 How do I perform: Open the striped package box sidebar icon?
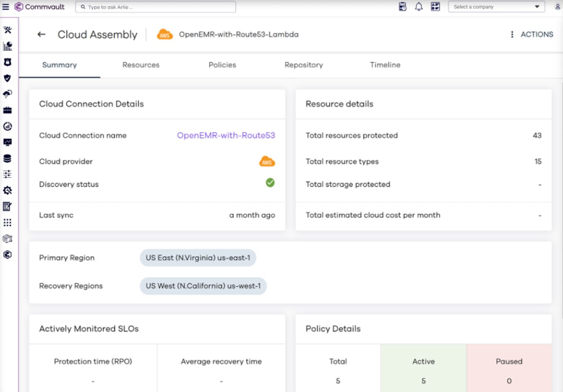[7, 239]
